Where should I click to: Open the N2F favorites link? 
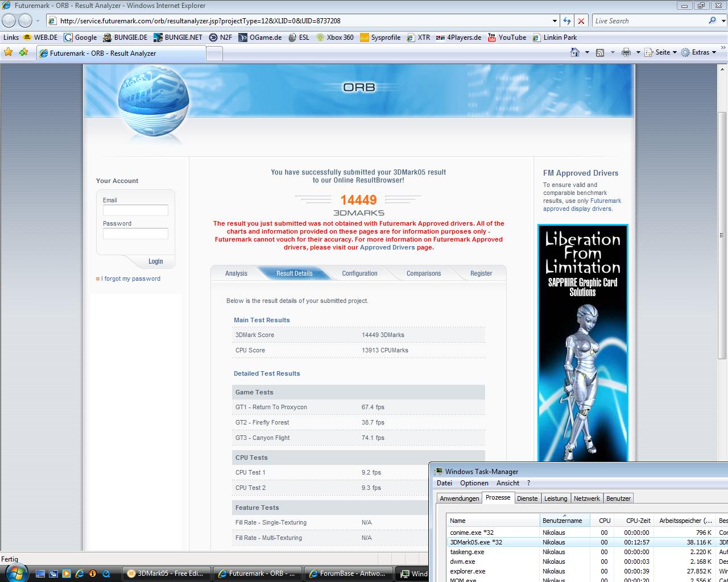click(x=220, y=38)
